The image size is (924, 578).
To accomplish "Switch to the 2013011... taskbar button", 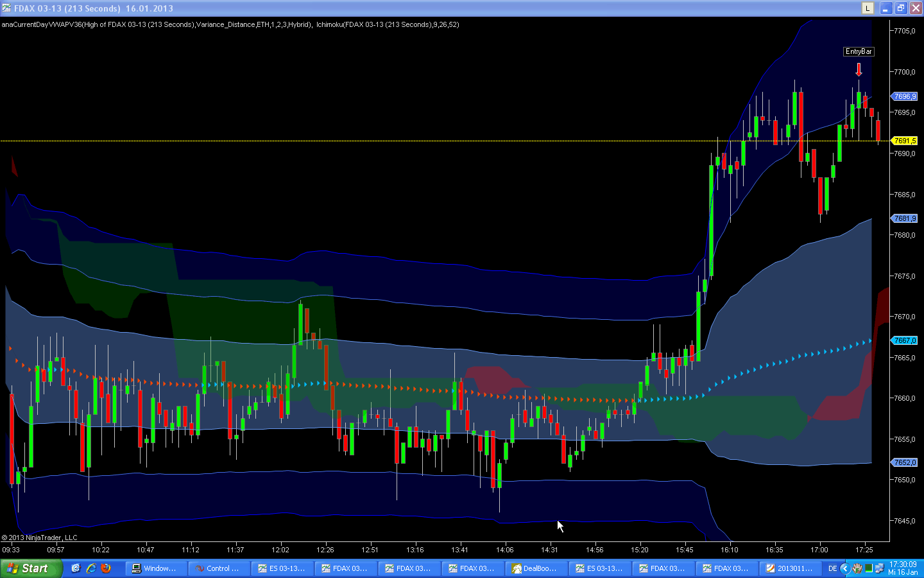I will tap(791, 568).
